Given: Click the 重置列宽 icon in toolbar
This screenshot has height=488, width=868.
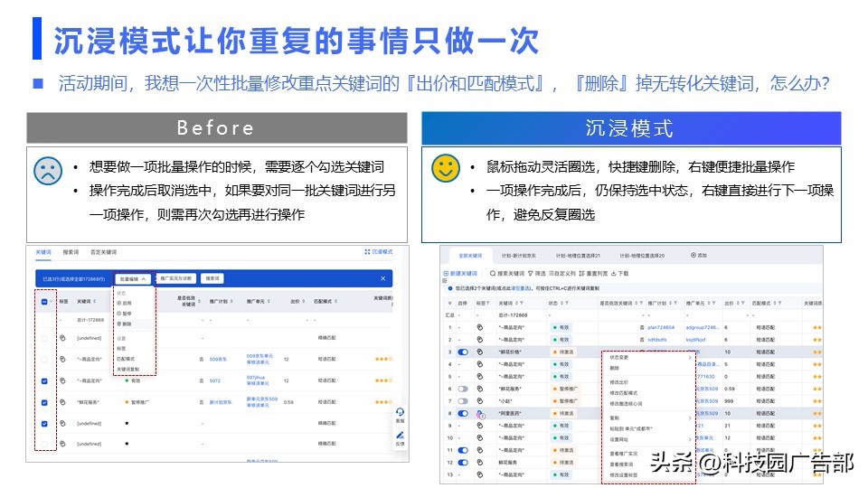Looking at the screenshot, I should point(581,273).
